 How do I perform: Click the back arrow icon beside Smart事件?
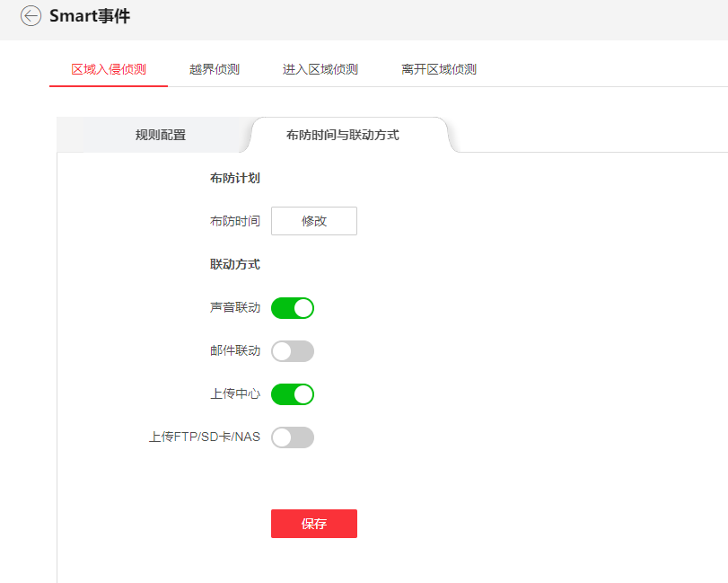click(31, 16)
